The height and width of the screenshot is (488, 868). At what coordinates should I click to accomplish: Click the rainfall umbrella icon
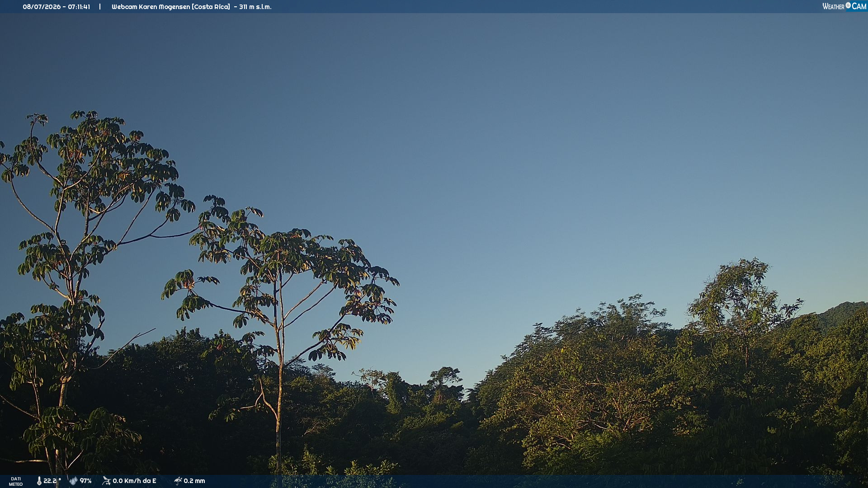coord(178,481)
